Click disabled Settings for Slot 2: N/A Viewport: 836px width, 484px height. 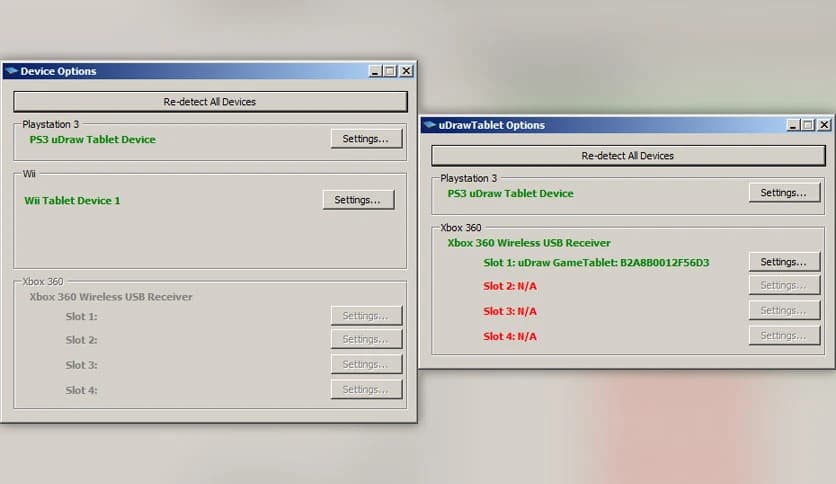[x=784, y=285]
